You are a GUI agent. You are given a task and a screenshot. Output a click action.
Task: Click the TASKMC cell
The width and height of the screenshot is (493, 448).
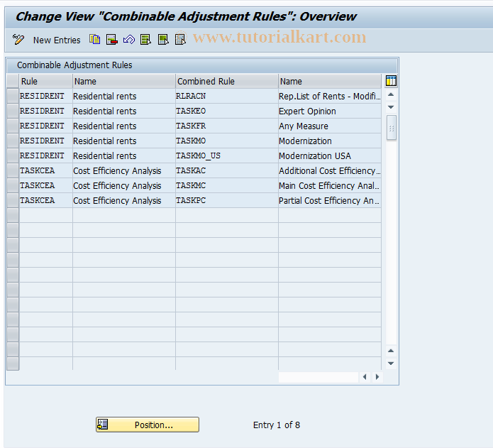pyautogui.click(x=227, y=185)
